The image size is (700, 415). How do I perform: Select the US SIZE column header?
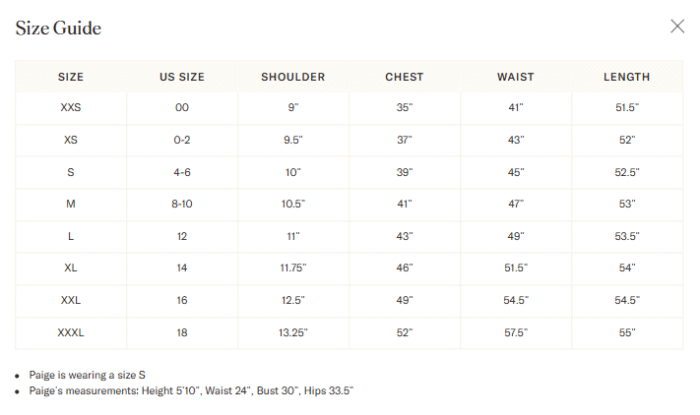182,77
